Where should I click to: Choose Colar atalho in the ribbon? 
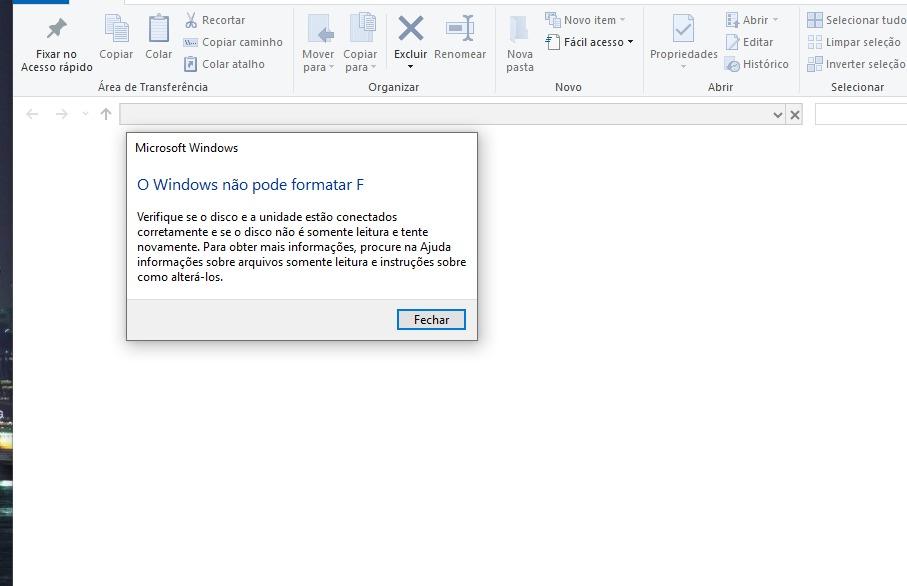(x=224, y=64)
